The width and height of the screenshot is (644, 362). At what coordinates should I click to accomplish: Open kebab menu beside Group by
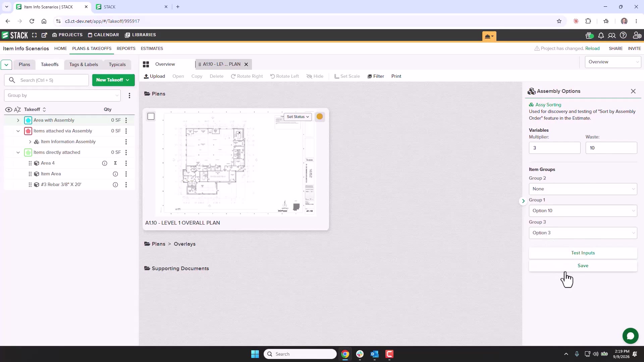pos(129,96)
